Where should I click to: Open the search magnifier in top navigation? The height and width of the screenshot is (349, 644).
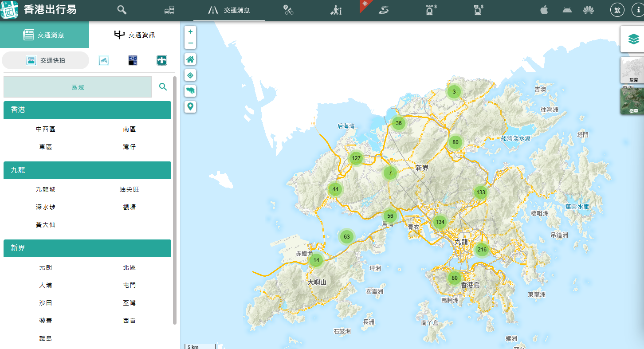pos(122,10)
